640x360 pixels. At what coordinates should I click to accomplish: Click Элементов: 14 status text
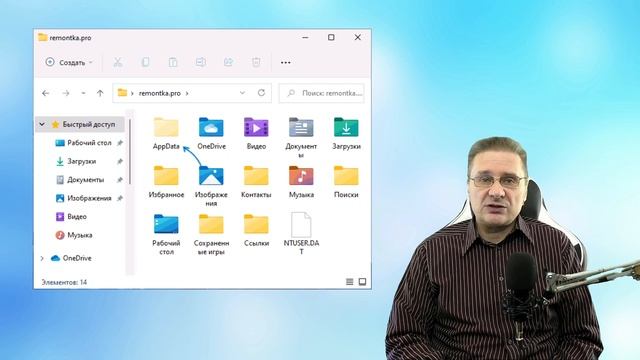click(64, 282)
